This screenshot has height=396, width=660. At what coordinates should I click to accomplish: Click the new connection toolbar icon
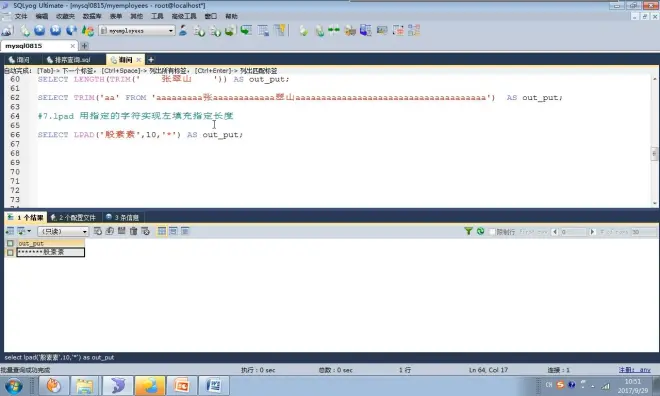tap(7, 30)
